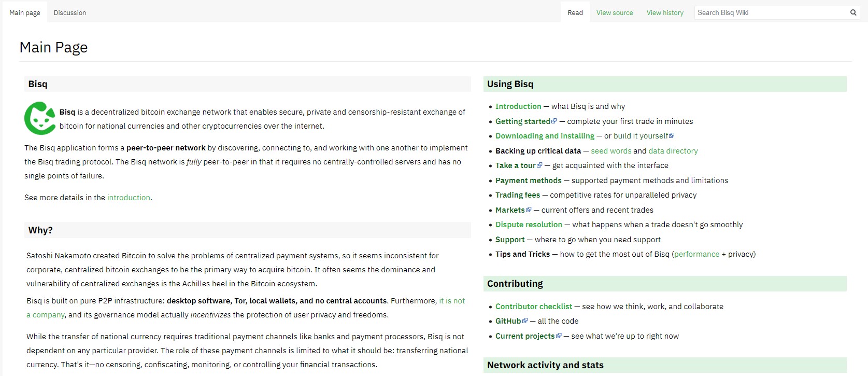This screenshot has width=868, height=376.
Task: Open the Dispute resolution link
Action: [x=529, y=225]
